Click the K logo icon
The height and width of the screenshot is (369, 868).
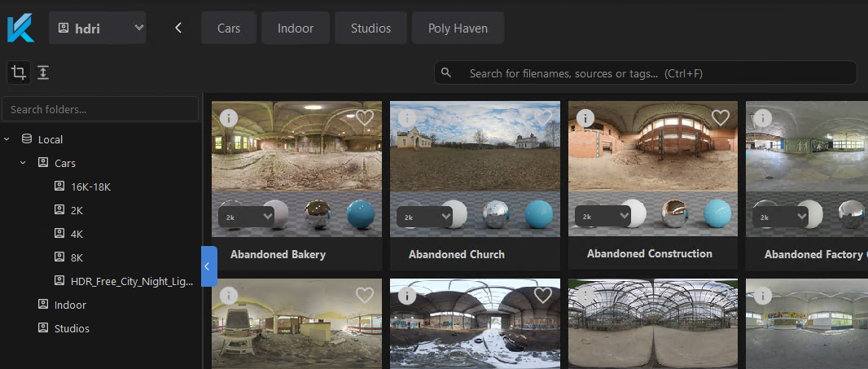20,29
